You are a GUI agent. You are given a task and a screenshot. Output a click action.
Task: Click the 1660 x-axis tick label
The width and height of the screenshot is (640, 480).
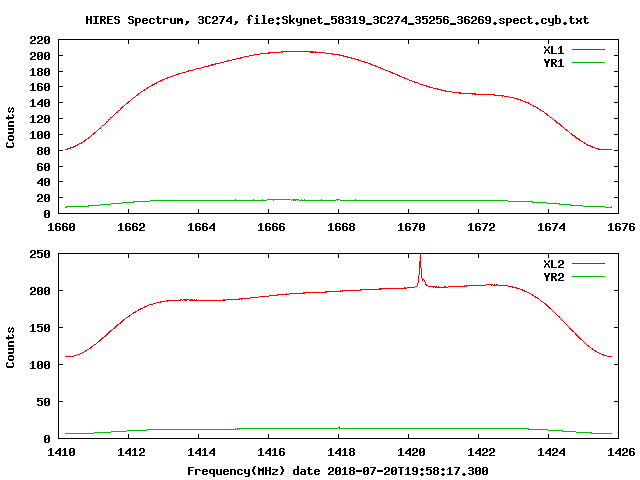point(61,227)
